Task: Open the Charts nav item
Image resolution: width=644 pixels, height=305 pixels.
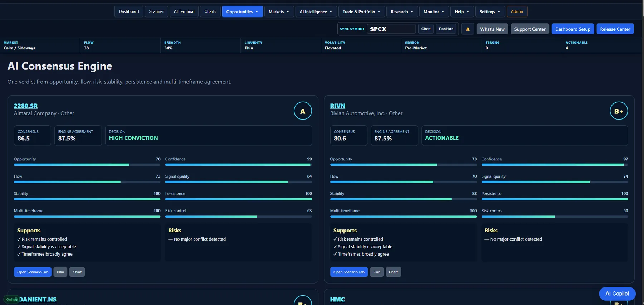Action: (x=210, y=11)
